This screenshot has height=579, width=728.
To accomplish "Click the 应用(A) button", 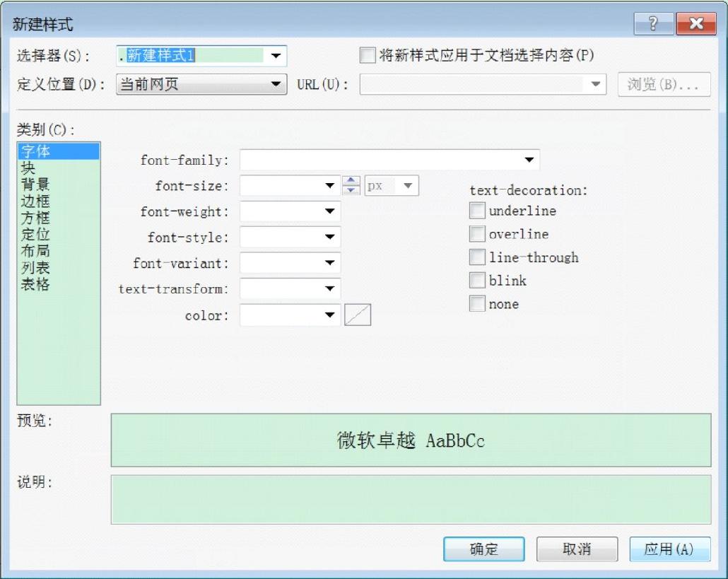I will point(670,549).
